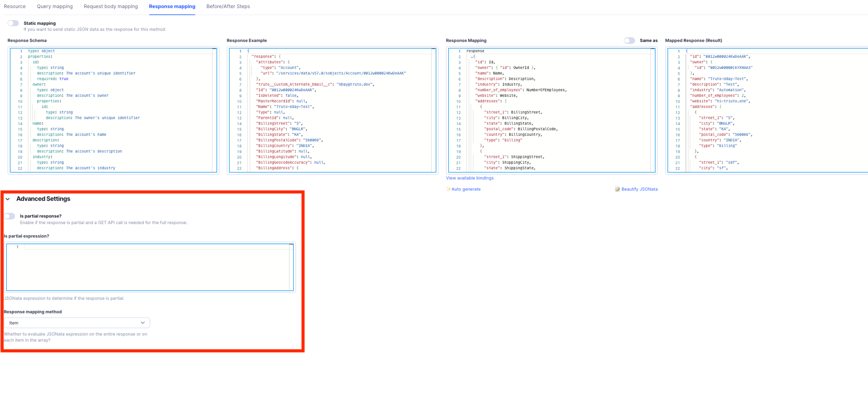Click the Beautify JSONata pencil icon
Screen dimensions: 868x408
tap(617, 189)
